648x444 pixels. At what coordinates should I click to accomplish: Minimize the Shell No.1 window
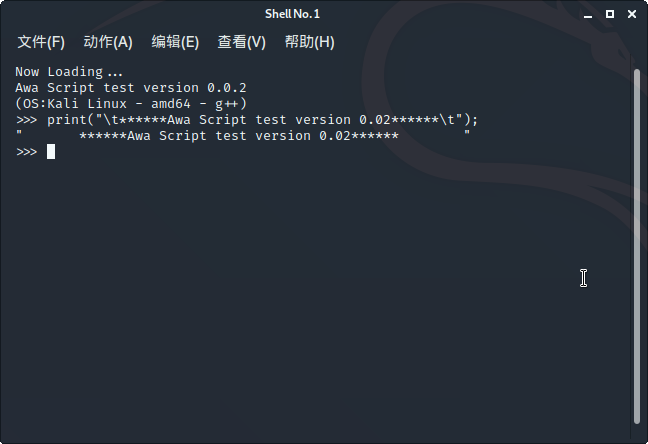588,14
